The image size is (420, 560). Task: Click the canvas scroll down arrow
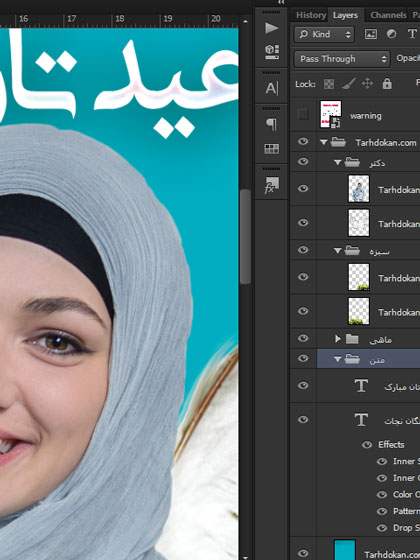coord(245,557)
